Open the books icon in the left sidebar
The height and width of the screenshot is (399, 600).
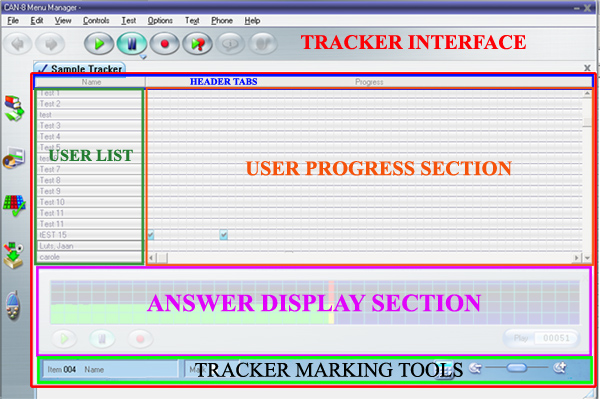(x=14, y=108)
